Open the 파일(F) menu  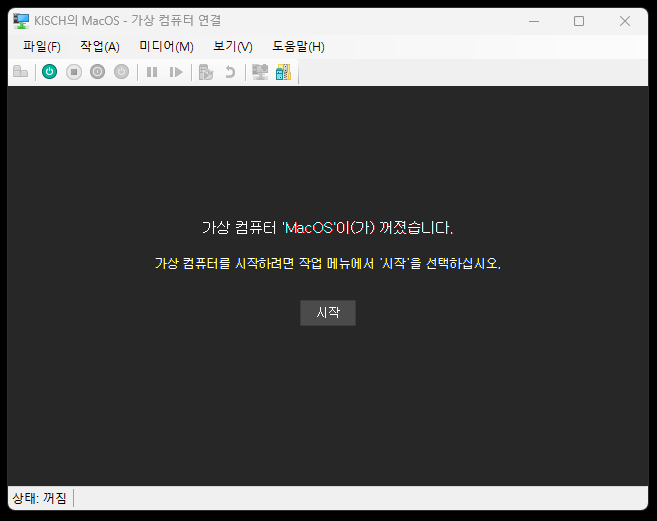click(41, 47)
